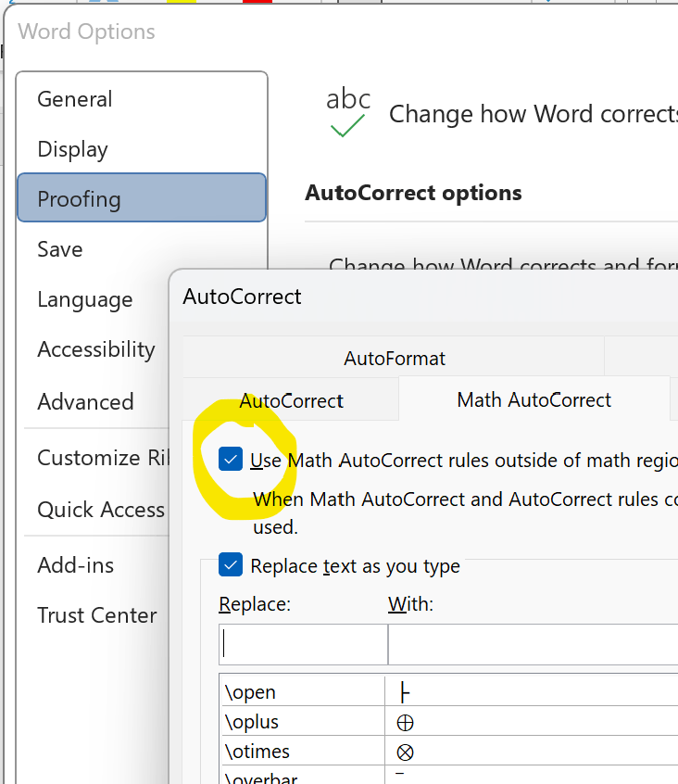The image size is (678, 784).
Task: Toggle Replace text as you type checkbox
Action: [x=231, y=564]
